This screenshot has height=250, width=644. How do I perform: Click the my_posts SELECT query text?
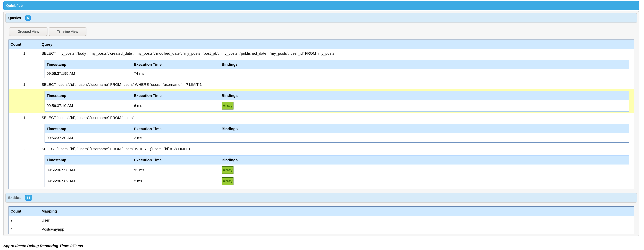coord(188,53)
